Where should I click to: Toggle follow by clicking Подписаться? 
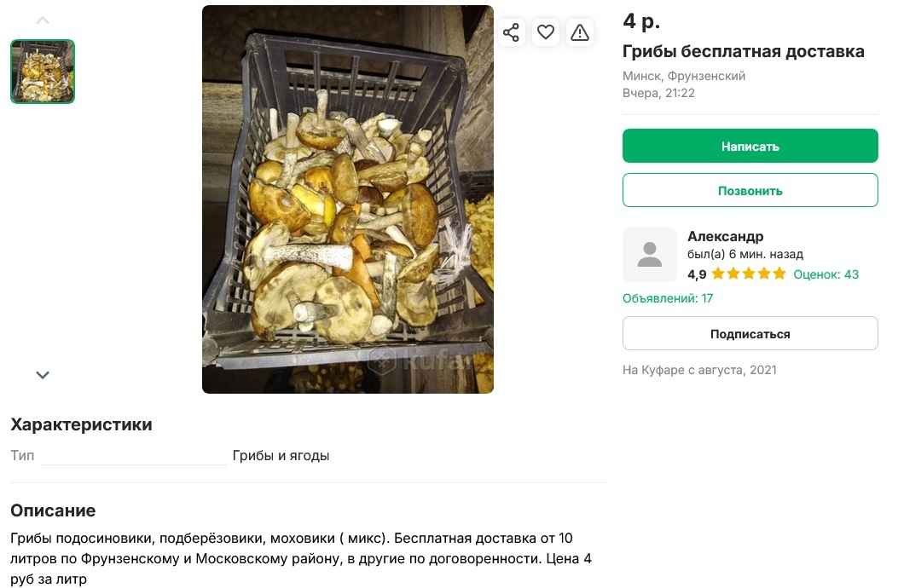tap(750, 332)
